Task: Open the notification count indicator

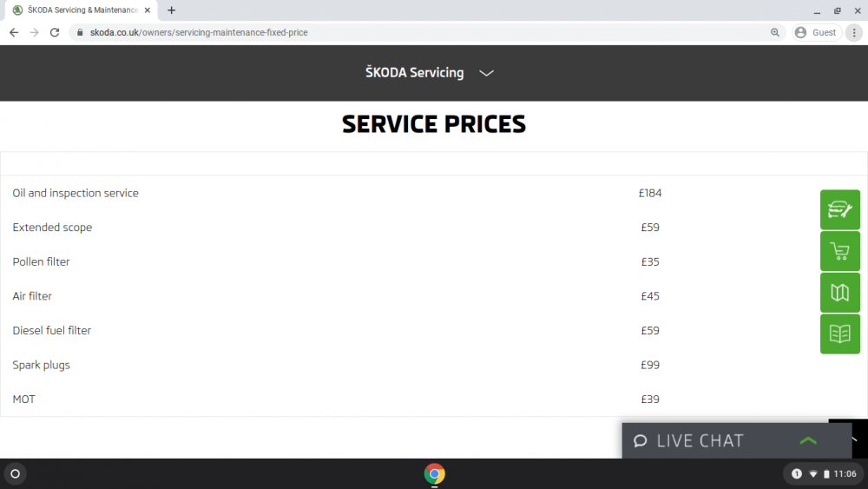Action: (x=797, y=473)
